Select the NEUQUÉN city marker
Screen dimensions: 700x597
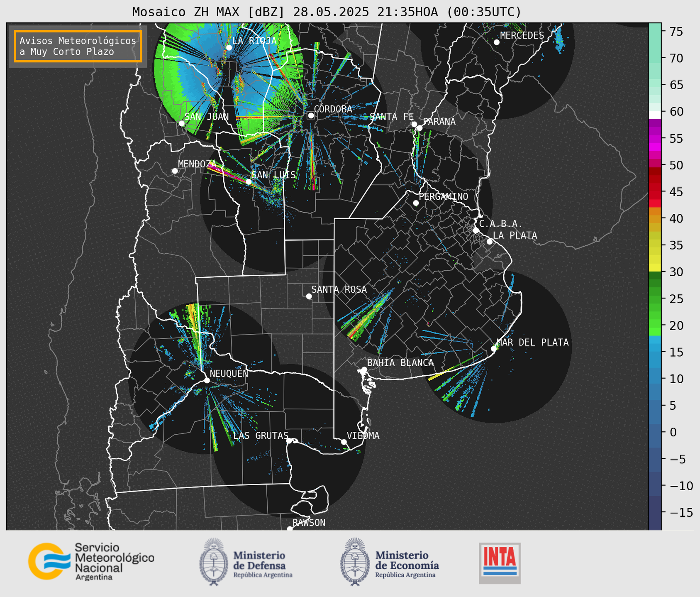coord(207,380)
